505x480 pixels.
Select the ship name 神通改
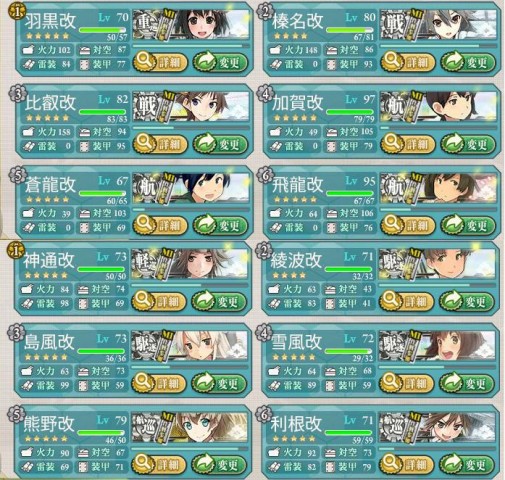[x=49, y=260]
